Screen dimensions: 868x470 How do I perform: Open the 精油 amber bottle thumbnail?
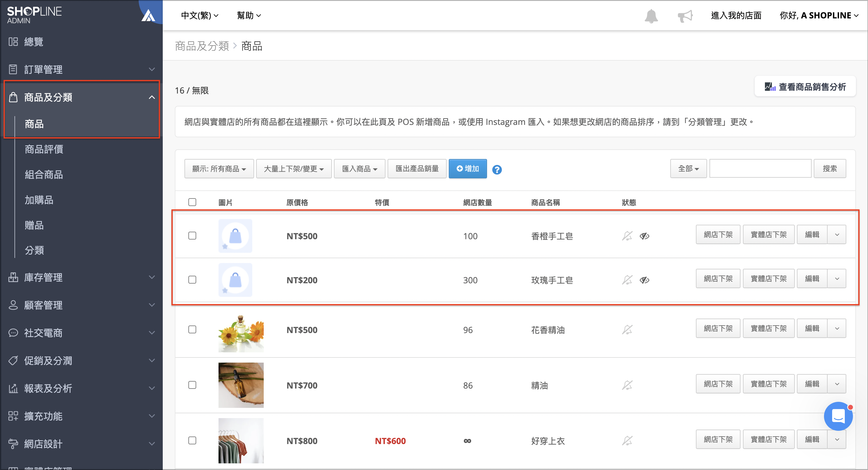tap(241, 385)
